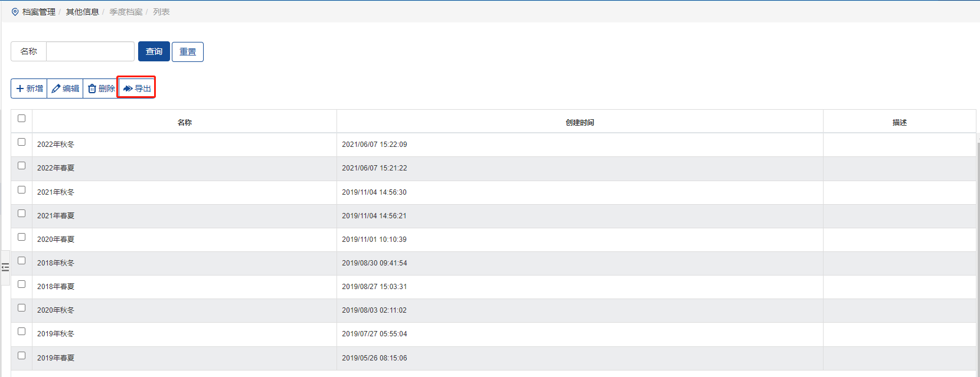The height and width of the screenshot is (377, 980).
Task: Click the trash icon on 删除 button
Action: (92, 88)
